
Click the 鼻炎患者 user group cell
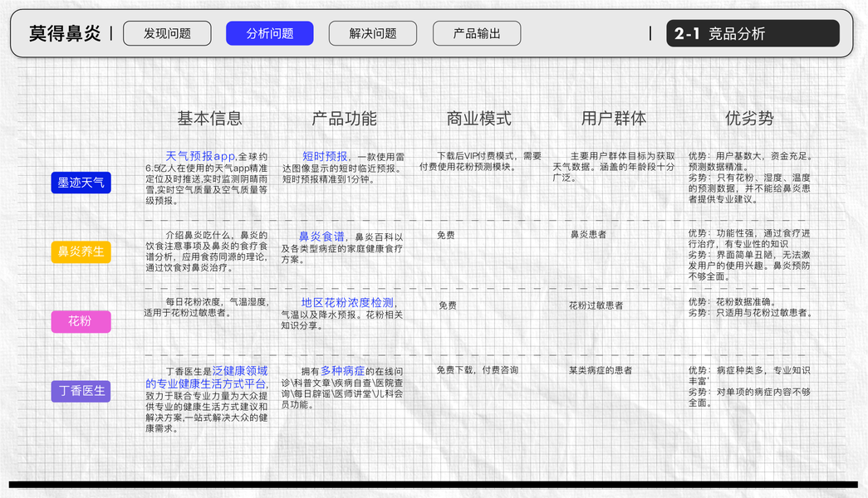(588, 235)
